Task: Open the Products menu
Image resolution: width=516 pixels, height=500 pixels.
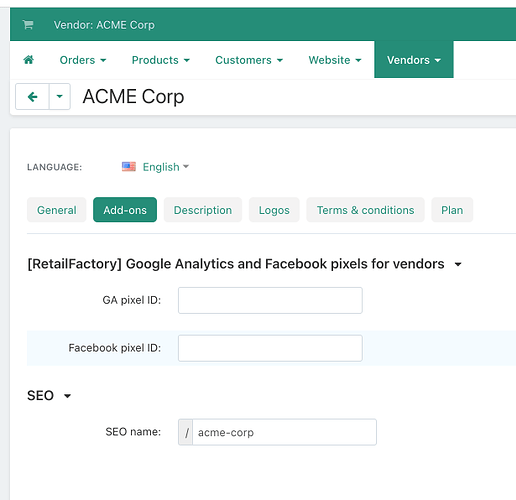Action: [161, 60]
